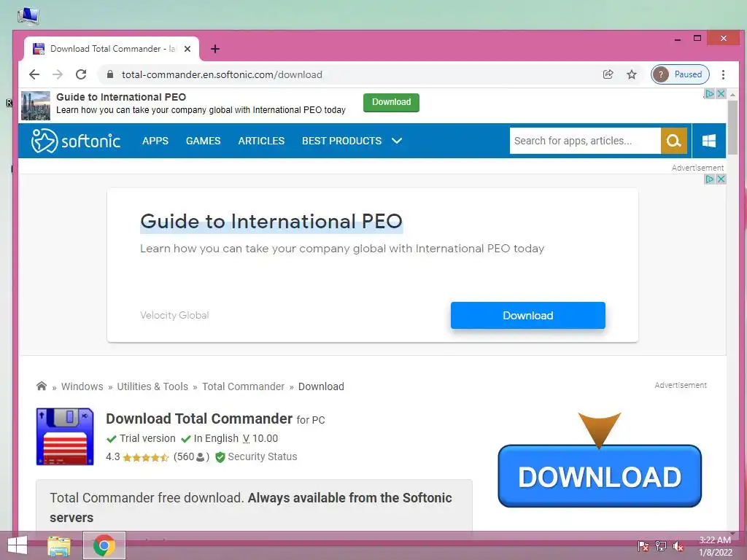This screenshot has width=747, height=560.
Task: Click the Computer desktop icon
Action: (x=28, y=16)
